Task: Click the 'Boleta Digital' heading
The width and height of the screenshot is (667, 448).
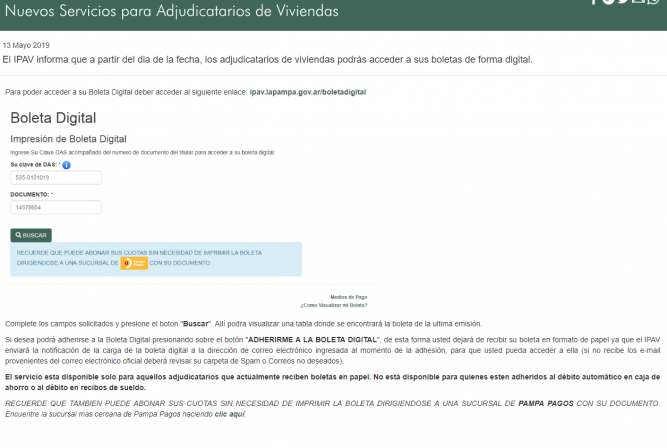Action: pos(53,118)
